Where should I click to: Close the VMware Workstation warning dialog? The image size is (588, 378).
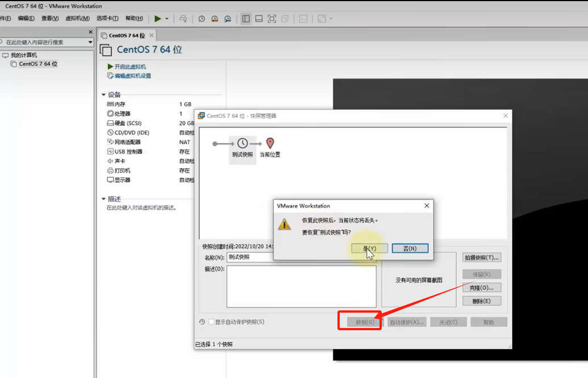pos(427,206)
